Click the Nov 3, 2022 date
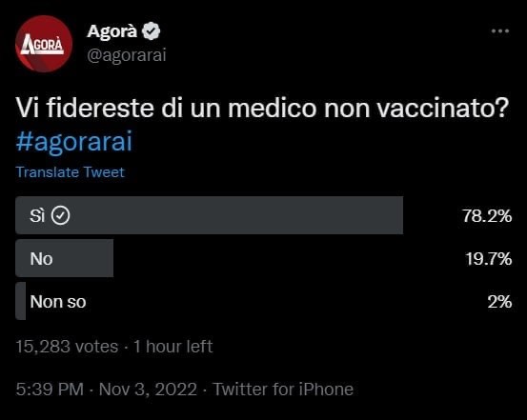The width and height of the screenshot is (527, 420). [148, 390]
